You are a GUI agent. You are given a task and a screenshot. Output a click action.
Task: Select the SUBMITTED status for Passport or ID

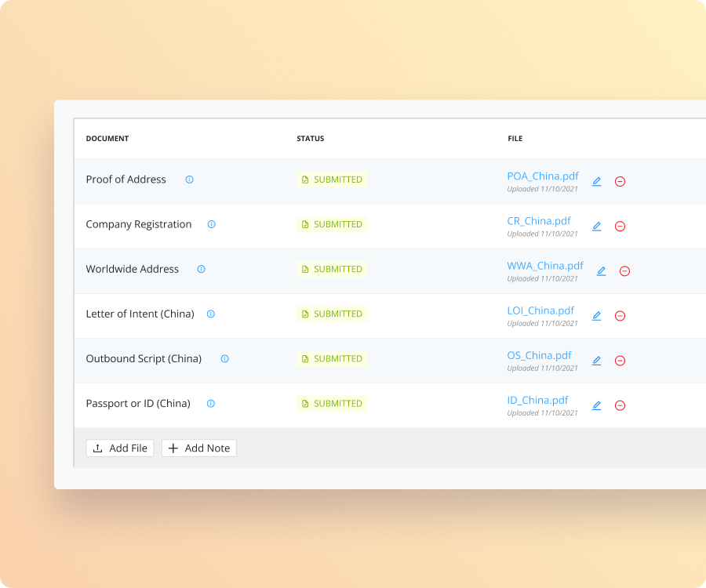click(332, 403)
